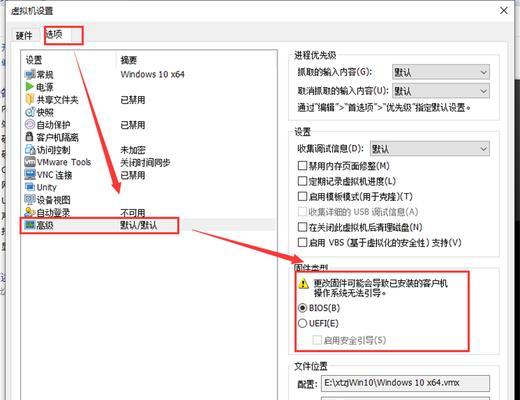Screen dimensions: 520x400
Task: Select the VNC 连接 icon
Action: (30, 175)
